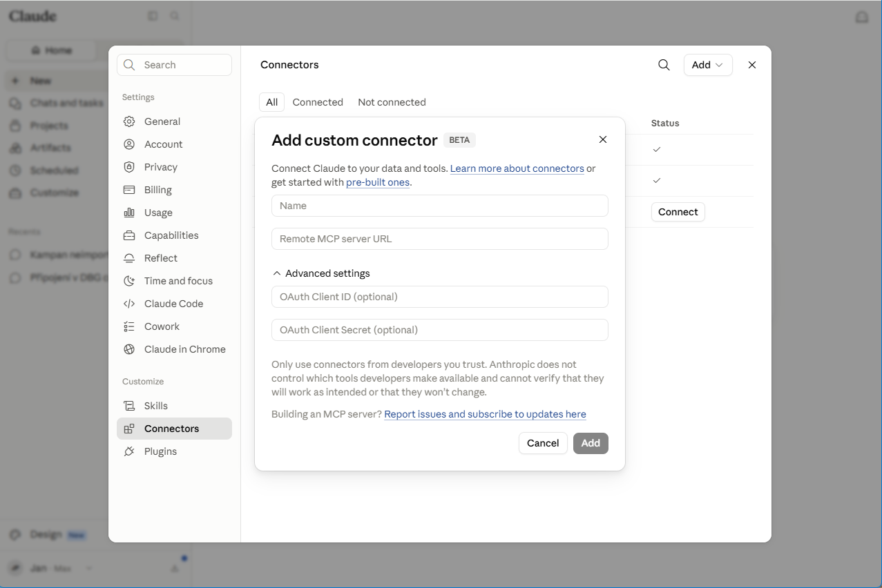Click the BETA badge in dialog title

pos(459,140)
